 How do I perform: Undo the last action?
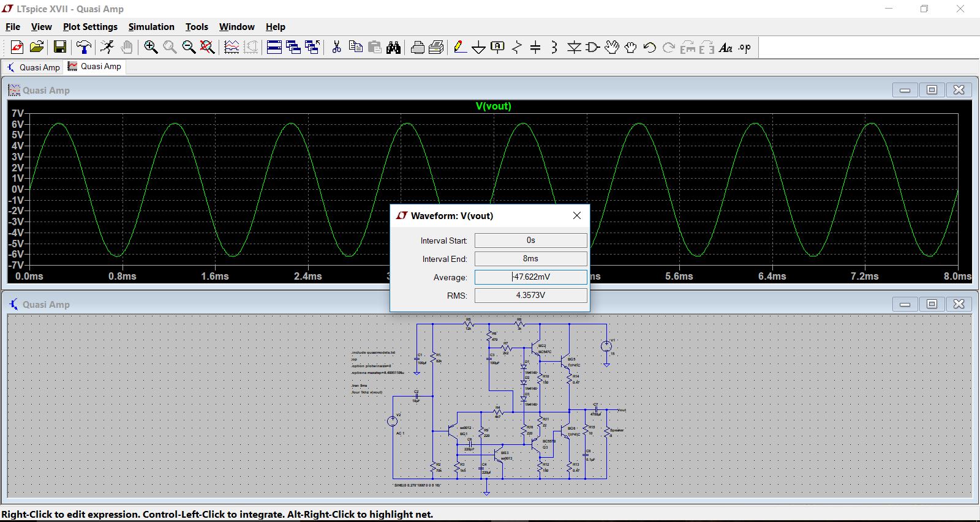(650, 47)
